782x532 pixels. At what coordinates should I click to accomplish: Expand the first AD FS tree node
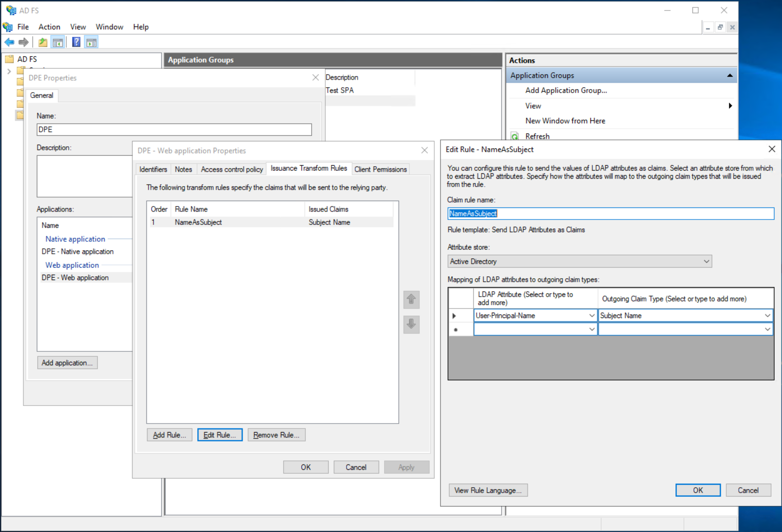point(9,71)
